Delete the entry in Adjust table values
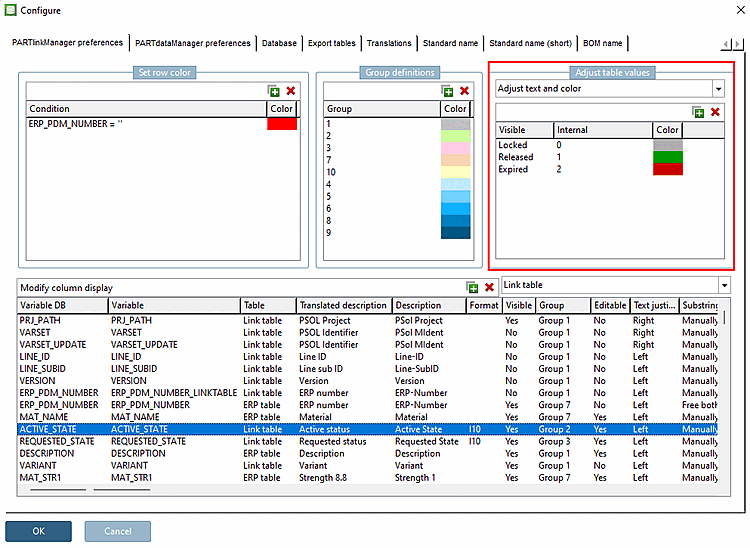Viewport: 750px width, 548px height. click(x=715, y=112)
